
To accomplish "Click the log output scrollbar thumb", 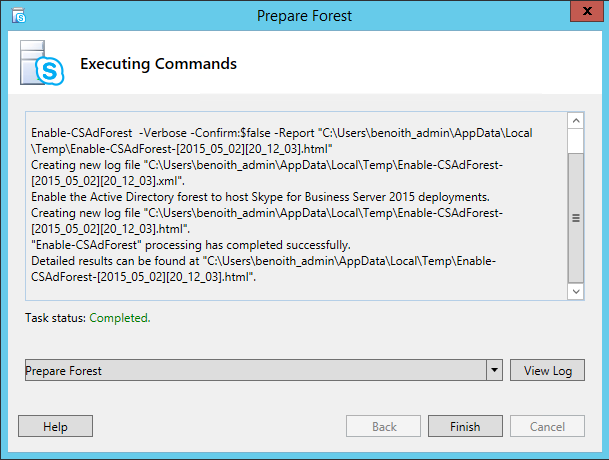I will click(576, 217).
